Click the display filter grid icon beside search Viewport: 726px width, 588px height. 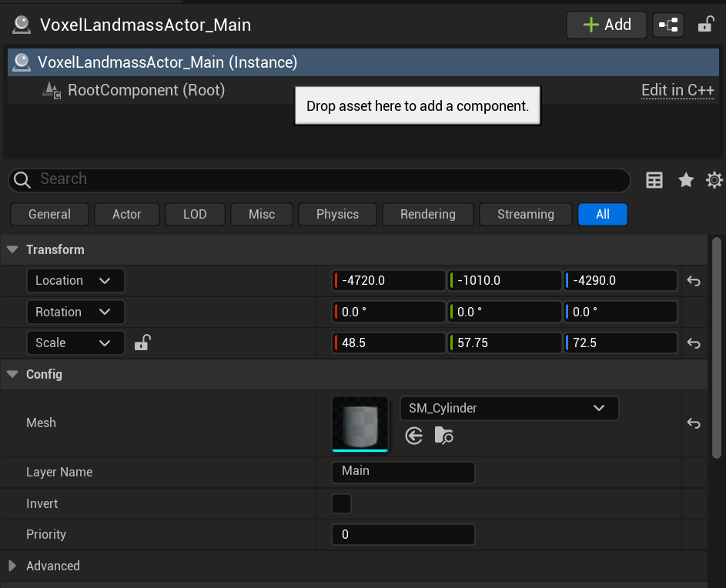click(x=654, y=179)
